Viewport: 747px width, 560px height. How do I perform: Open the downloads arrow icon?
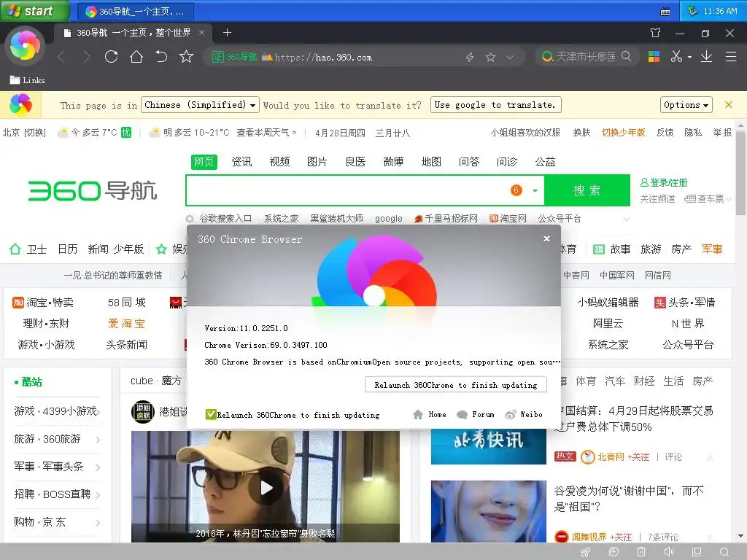point(706,57)
